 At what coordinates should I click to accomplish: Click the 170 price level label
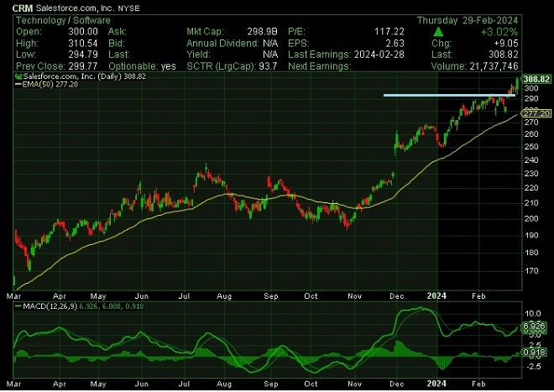point(531,271)
